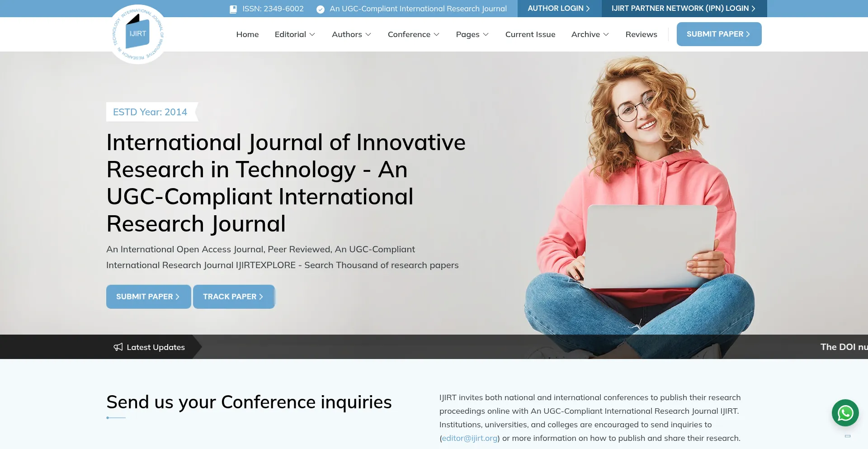The height and width of the screenshot is (449, 868).
Task: Go to the Home menu item
Action: [247, 34]
